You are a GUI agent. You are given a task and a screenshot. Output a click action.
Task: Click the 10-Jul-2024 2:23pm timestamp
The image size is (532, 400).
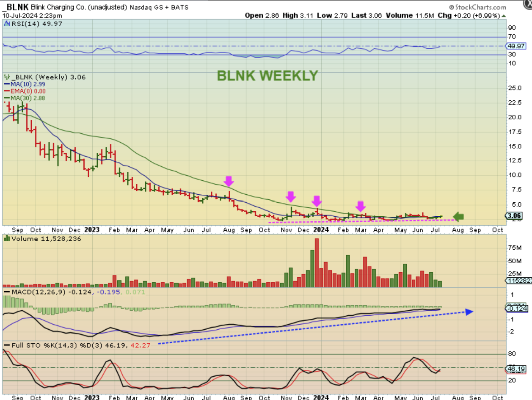32,15
